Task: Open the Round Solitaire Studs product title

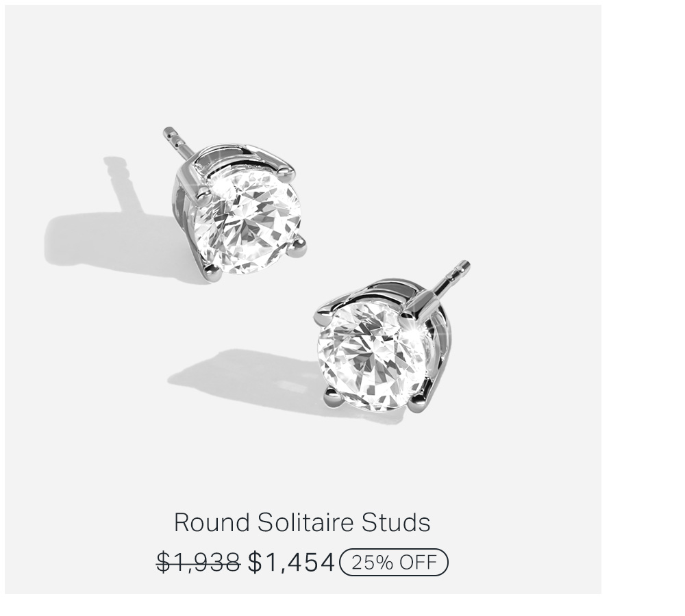Action: coord(302,522)
